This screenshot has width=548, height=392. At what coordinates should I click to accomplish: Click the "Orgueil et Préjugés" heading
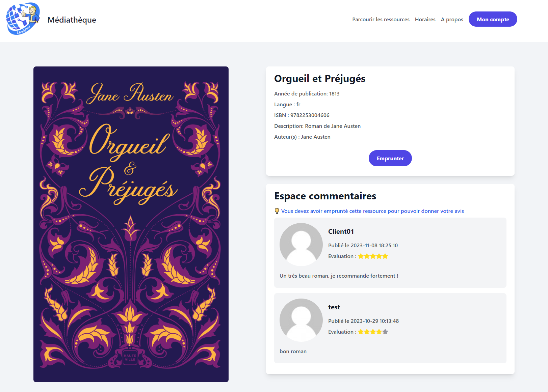click(x=319, y=78)
